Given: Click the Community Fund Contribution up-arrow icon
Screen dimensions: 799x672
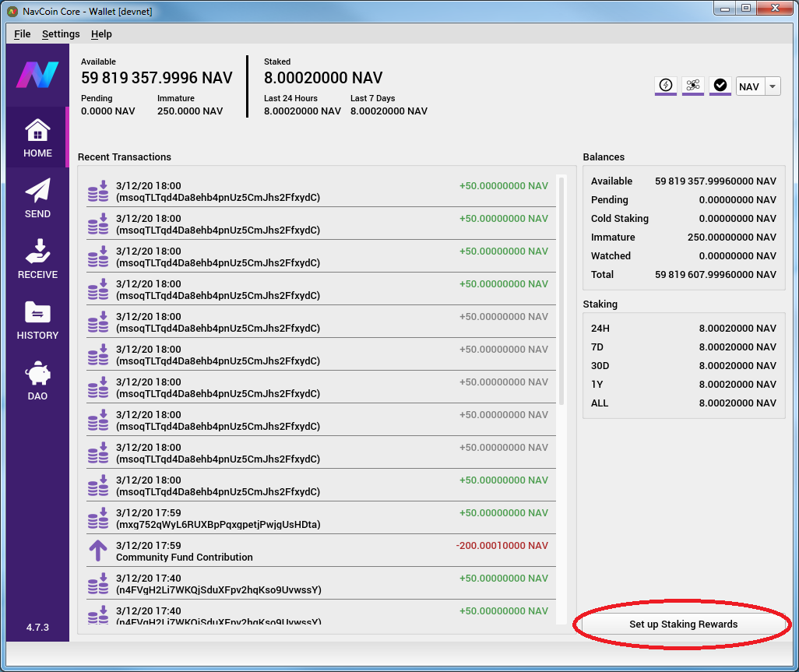Looking at the screenshot, I should click(98, 551).
